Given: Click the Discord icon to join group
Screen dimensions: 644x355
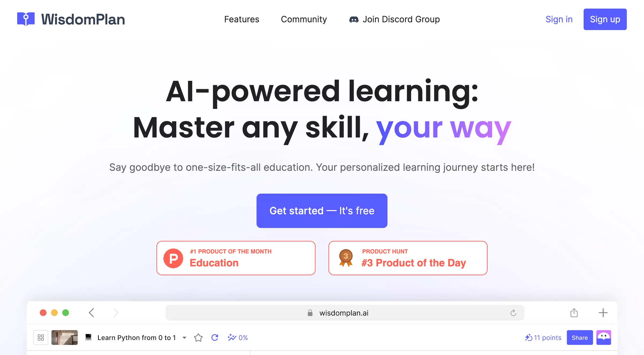Looking at the screenshot, I should point(354,19).
